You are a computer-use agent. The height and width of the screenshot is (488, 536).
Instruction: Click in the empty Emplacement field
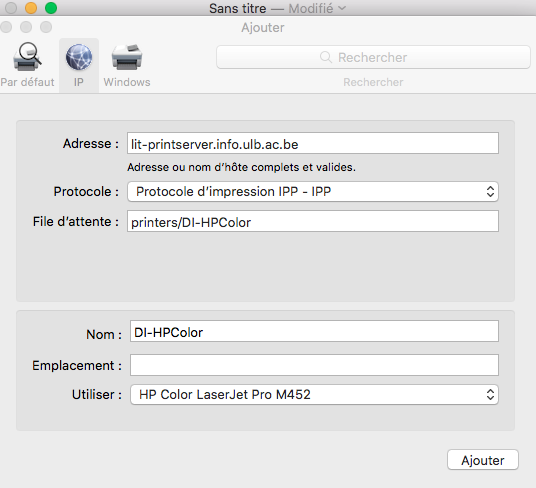(314, 365)
